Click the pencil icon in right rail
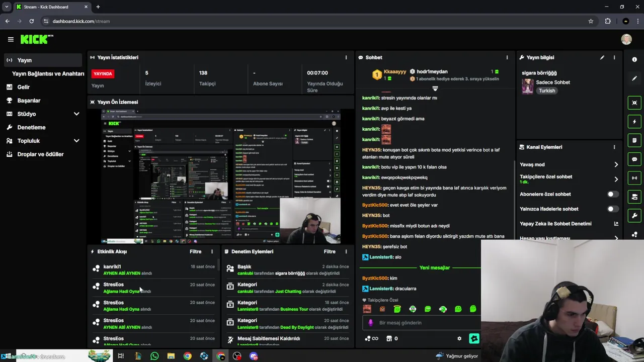Image resolution: width=644 pixels, height=362 pixels. point(634,78)
